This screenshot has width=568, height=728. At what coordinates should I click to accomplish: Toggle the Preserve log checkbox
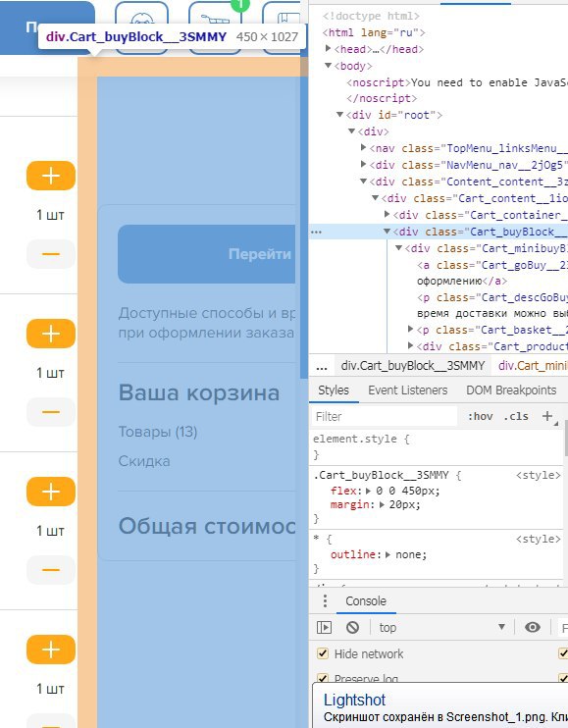point(322,678)
